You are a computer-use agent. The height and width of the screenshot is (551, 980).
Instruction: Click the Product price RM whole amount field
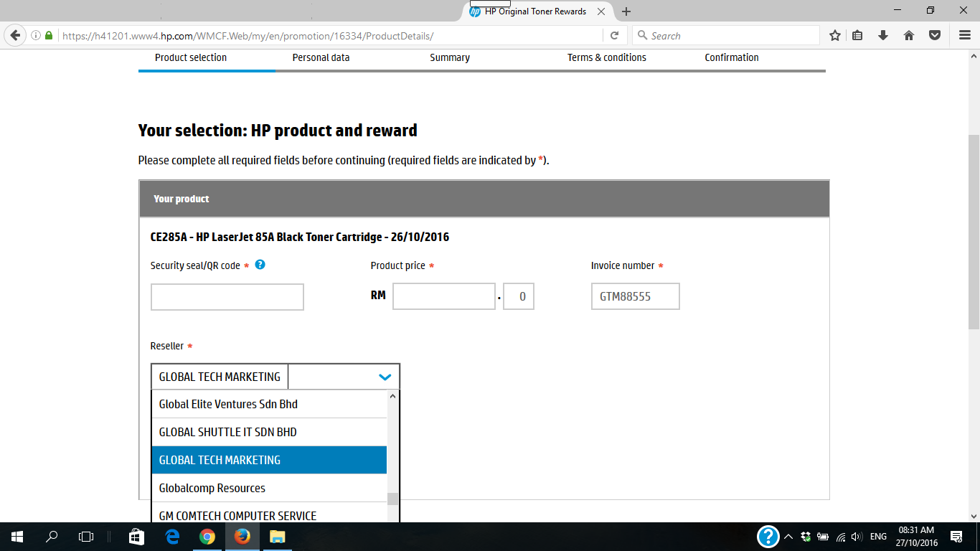[x=444, y=296]
